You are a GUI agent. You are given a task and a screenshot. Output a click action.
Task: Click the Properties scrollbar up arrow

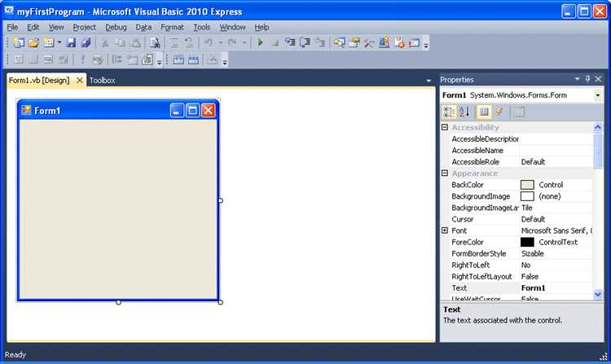click(597, 127)
